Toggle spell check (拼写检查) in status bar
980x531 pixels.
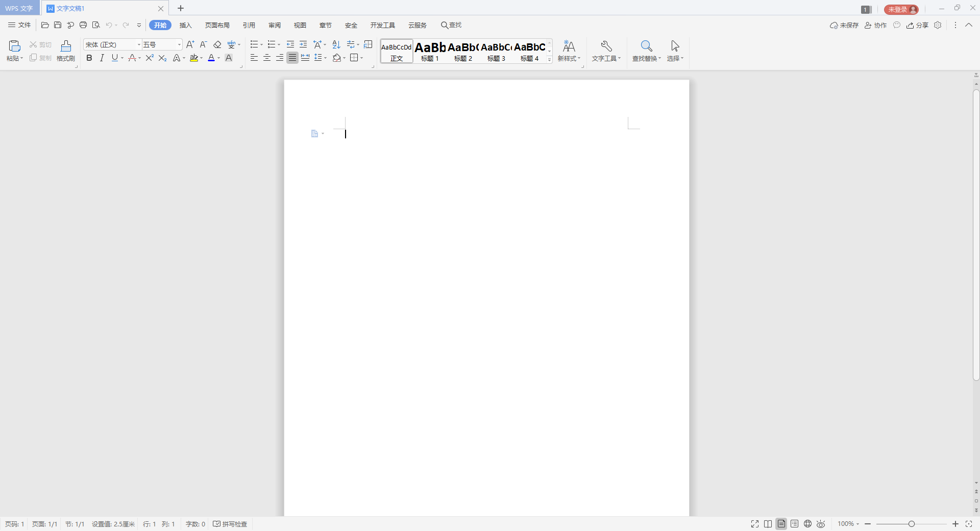click(230, 524)
